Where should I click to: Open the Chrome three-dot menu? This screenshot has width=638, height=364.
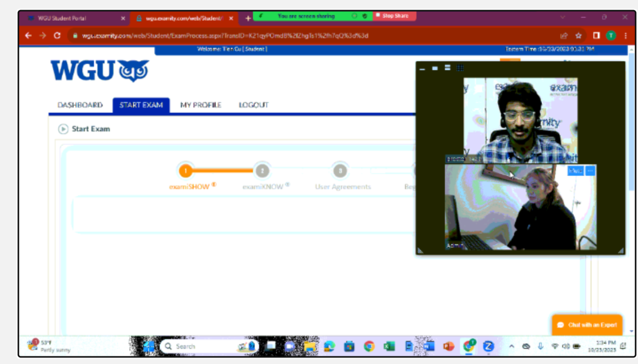[626, 36]
